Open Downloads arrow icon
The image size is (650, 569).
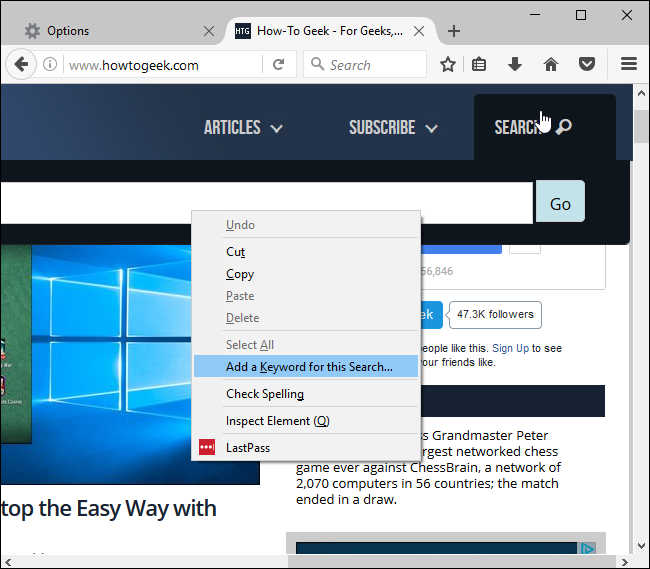[515, 64]
